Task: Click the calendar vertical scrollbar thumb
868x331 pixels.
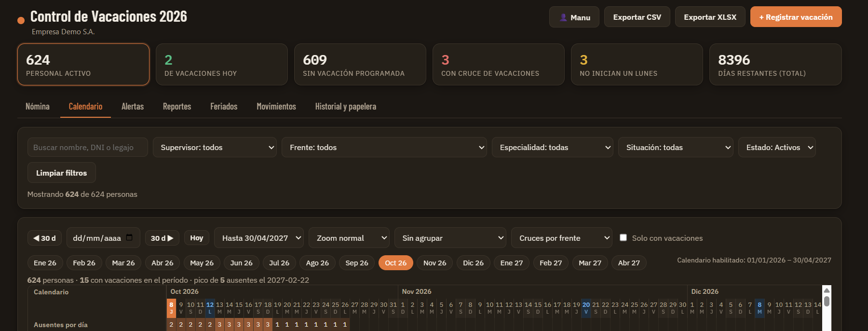Action: [x=827, y=301]
